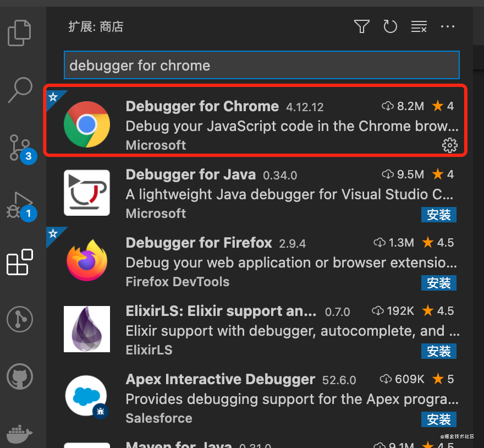484x448 pixels.
Task: Click the Salesforce cloud logo
Action: click(87, 397)
